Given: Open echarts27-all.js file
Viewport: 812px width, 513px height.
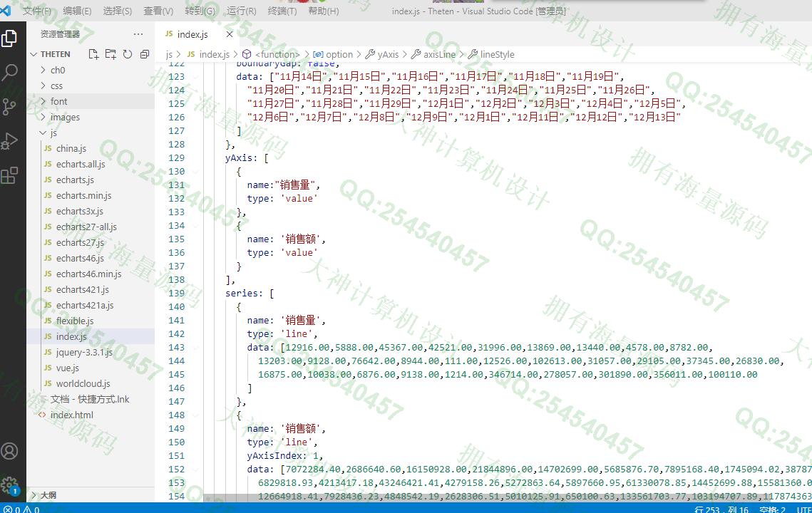Looking at the screenshot, I should 91,227.
